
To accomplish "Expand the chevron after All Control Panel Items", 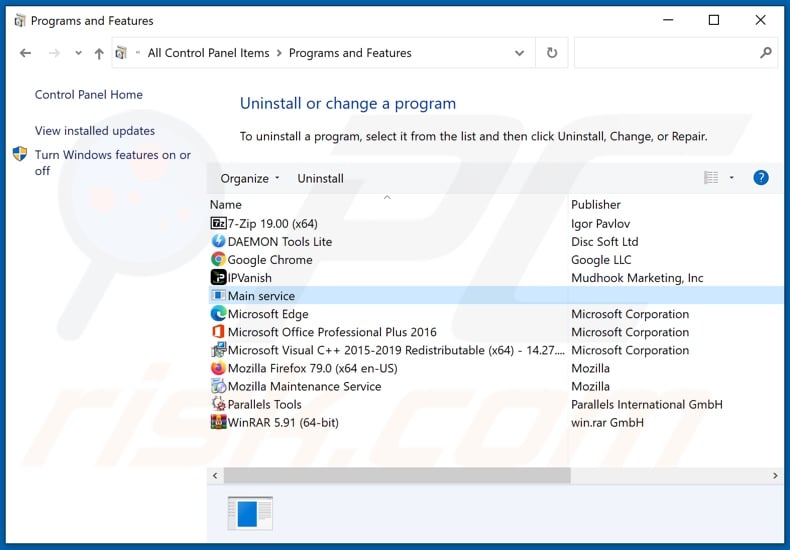I will pyautogui.click(x=279, y=53).
